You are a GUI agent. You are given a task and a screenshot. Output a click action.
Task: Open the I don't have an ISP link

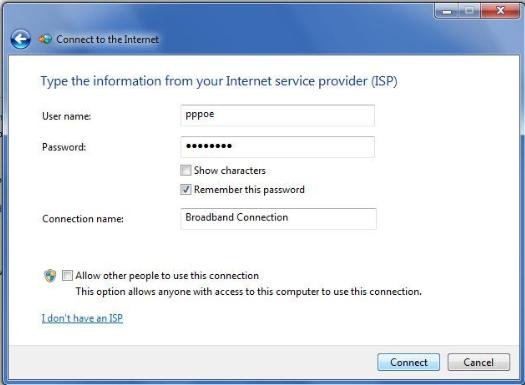point(82,318)
